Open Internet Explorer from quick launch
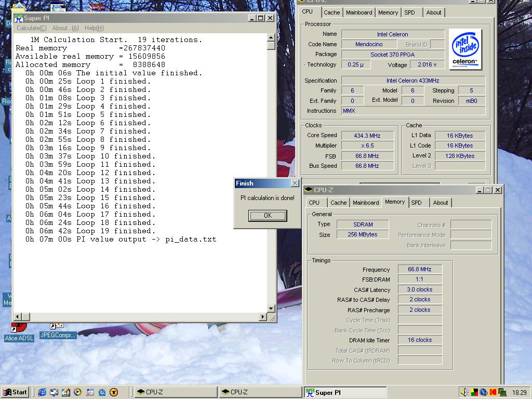This screenshot has width=532, height=399. pos(42,392)
